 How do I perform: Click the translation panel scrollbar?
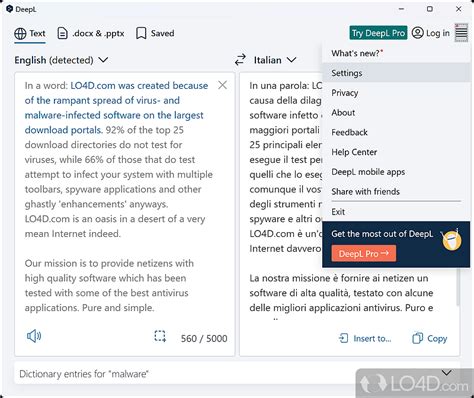click(x=458, y=287)
